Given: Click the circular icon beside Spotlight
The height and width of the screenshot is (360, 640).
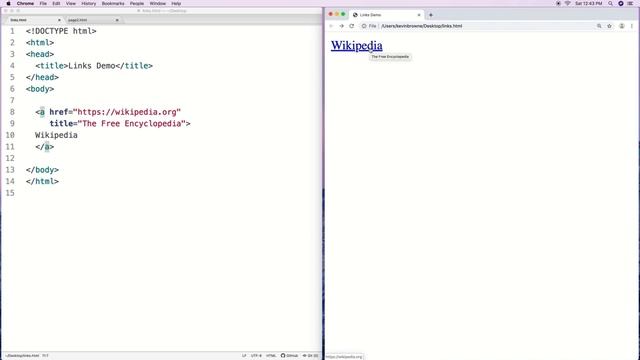Looking at the screenshot, I should [620, 3].
